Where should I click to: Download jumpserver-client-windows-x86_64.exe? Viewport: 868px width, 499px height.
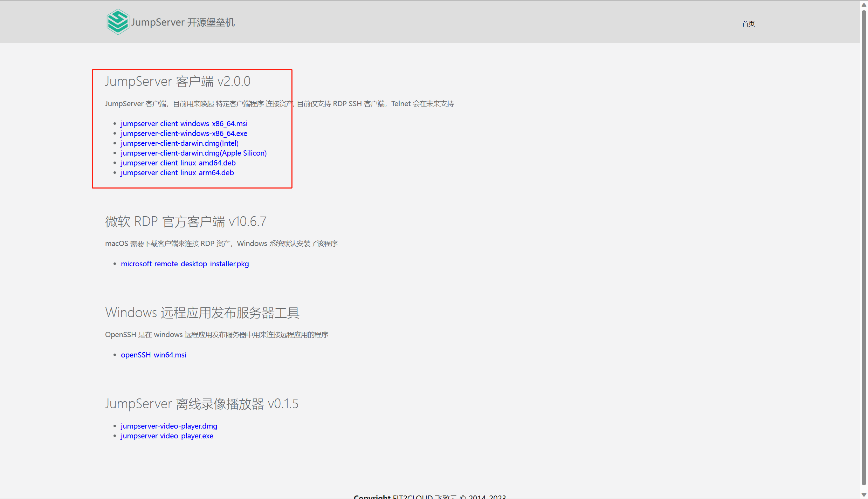coord(183,133)
